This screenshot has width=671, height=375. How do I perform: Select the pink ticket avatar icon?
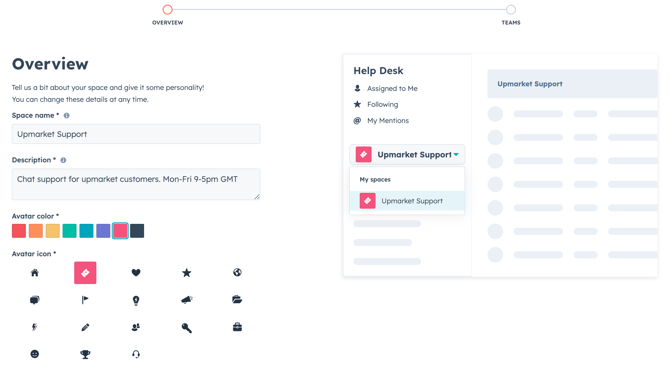click(x=85, y=273)
